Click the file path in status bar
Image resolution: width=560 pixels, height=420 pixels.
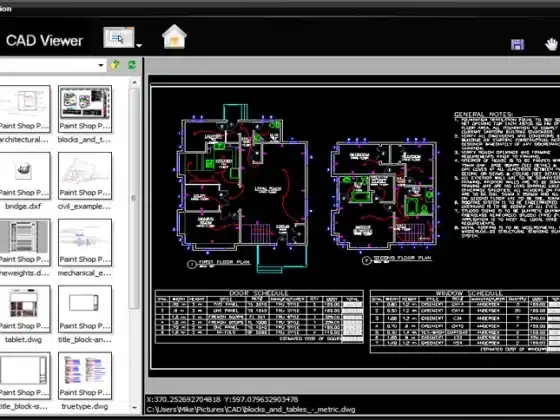tap(251, 409)
